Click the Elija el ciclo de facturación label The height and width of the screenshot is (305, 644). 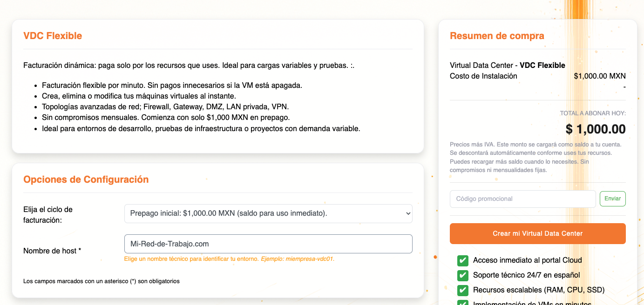48,215
